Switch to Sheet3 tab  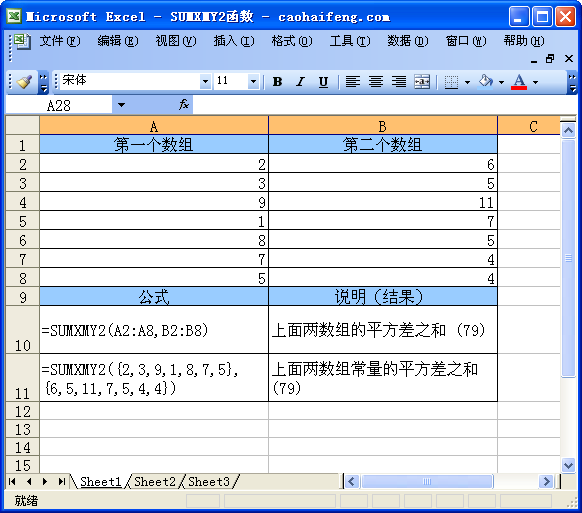(x=209, y=481)
